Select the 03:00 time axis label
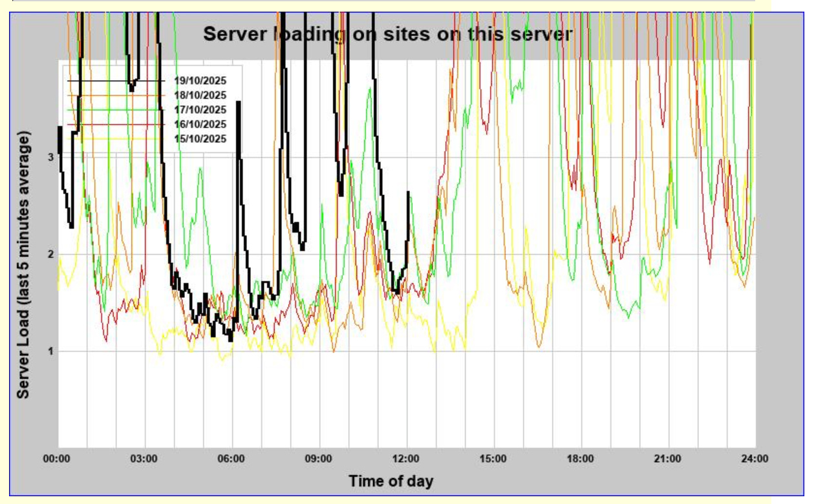Viewport: 816px width, 504px height. [x=144, y=459]
